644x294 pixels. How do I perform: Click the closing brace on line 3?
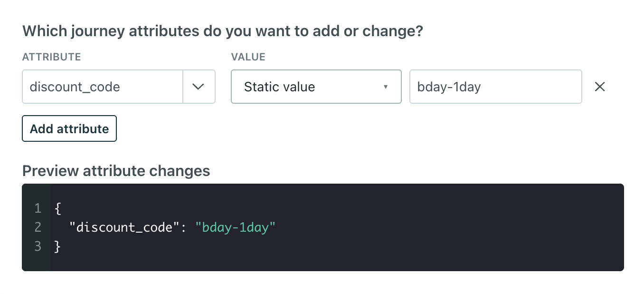57,246
